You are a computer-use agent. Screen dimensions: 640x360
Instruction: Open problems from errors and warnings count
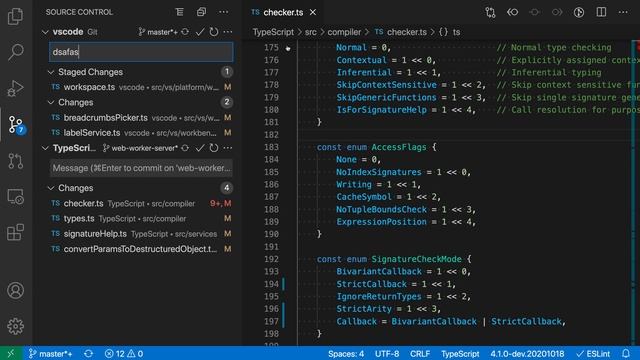tap(124, 353)
